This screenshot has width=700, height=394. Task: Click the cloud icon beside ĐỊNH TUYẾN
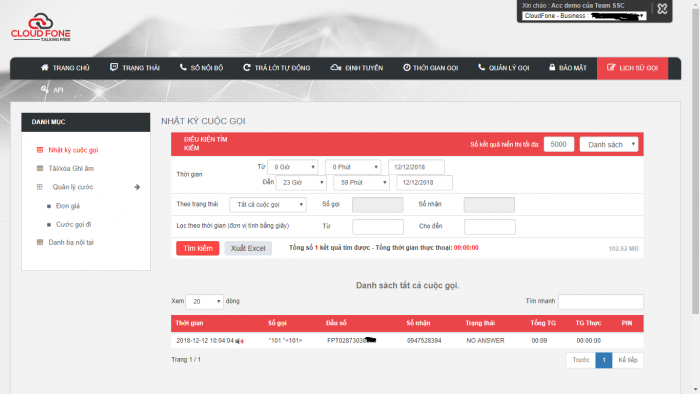click(336, 67)
